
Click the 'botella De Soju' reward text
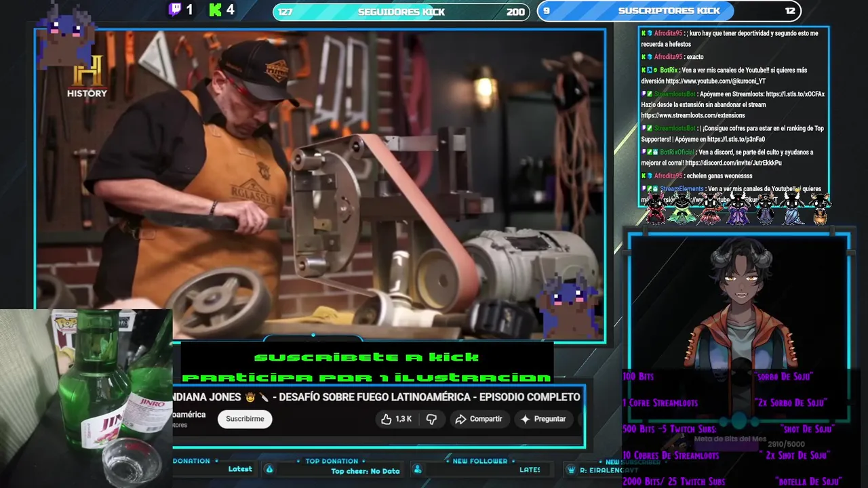coord(808,482)
